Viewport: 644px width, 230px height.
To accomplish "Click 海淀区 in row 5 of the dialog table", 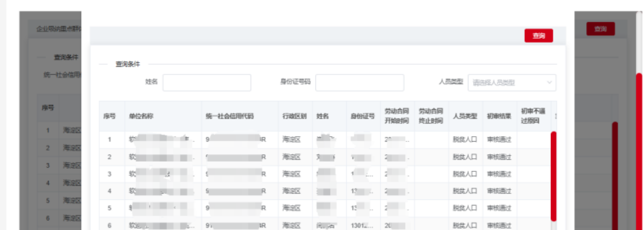I will pos(291,208).
